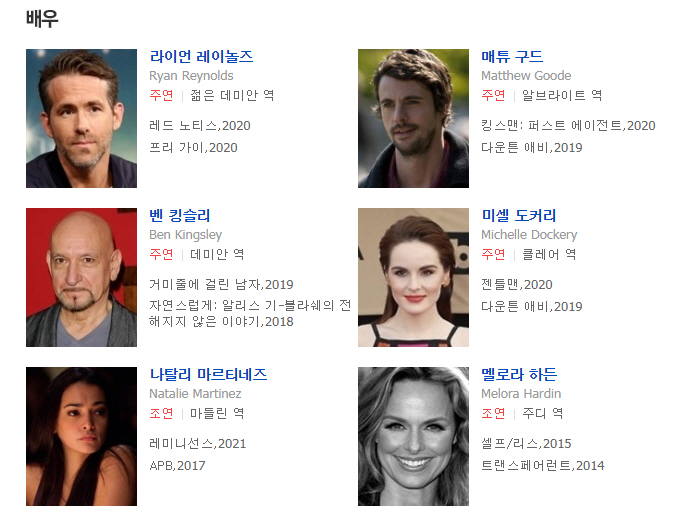Screen dimensions: 686x521
Task: Open the 미셸 도커리 actor name link
Action: pos(519,215)
